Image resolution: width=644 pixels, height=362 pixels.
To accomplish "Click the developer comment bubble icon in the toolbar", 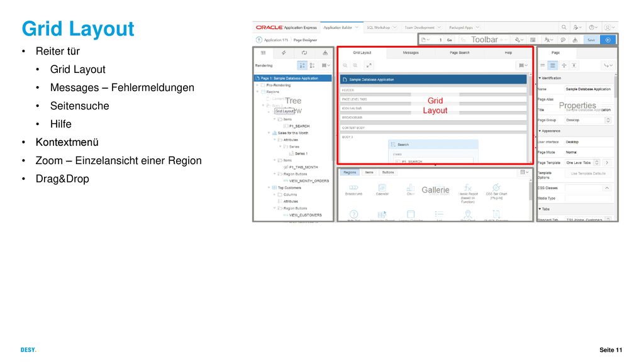I will (563, 40).
